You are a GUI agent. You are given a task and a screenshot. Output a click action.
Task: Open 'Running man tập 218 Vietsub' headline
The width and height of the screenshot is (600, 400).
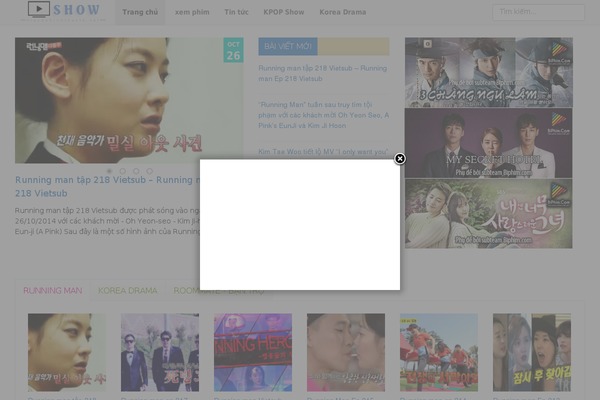107,186
